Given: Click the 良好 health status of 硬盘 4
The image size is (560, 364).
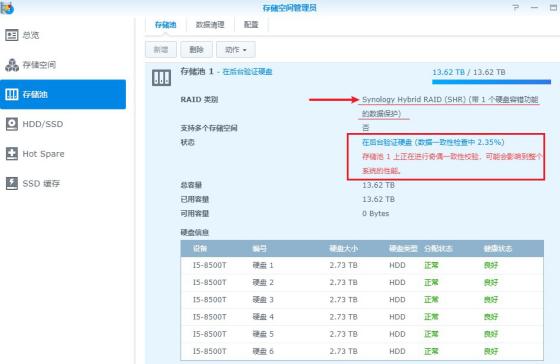Looking at the screenshot, I should pos(491,317).
